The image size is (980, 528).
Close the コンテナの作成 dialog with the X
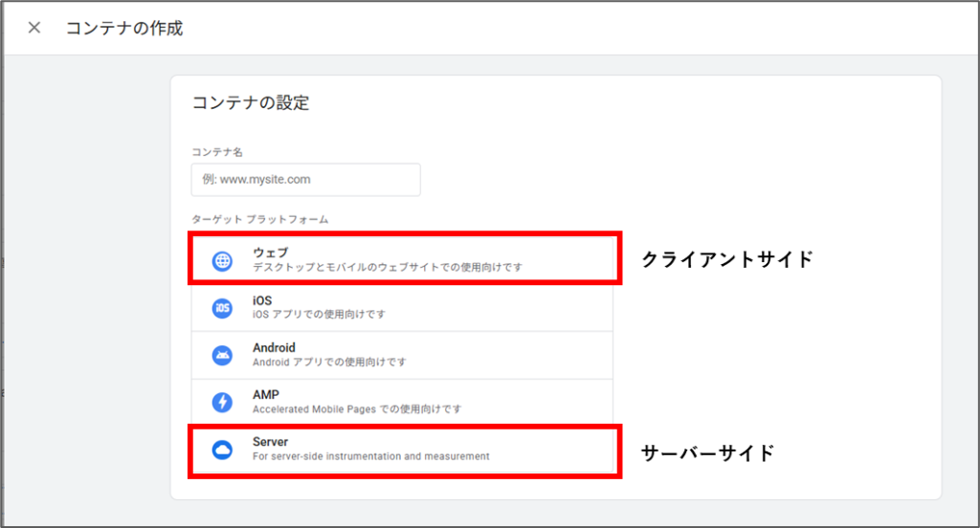pos(34,28)
